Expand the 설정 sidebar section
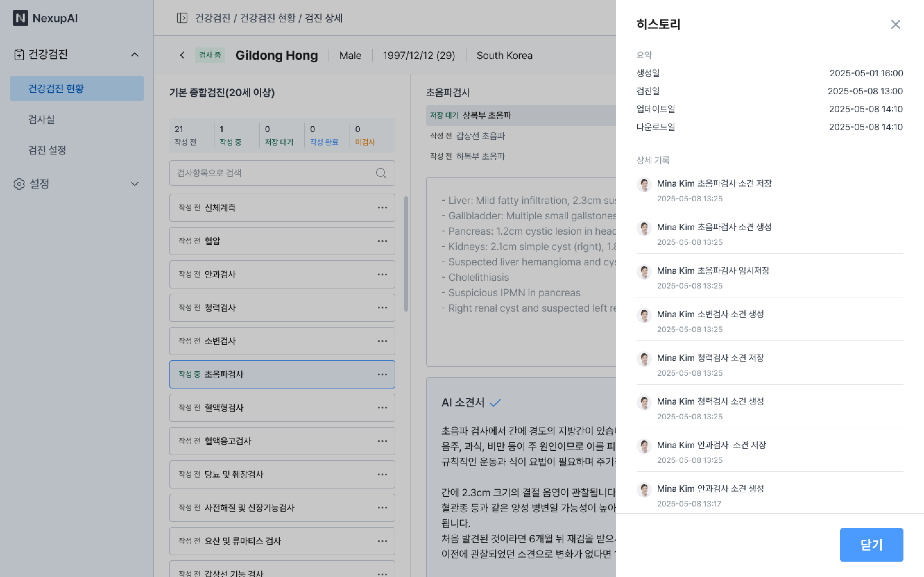 pos(134,184)
